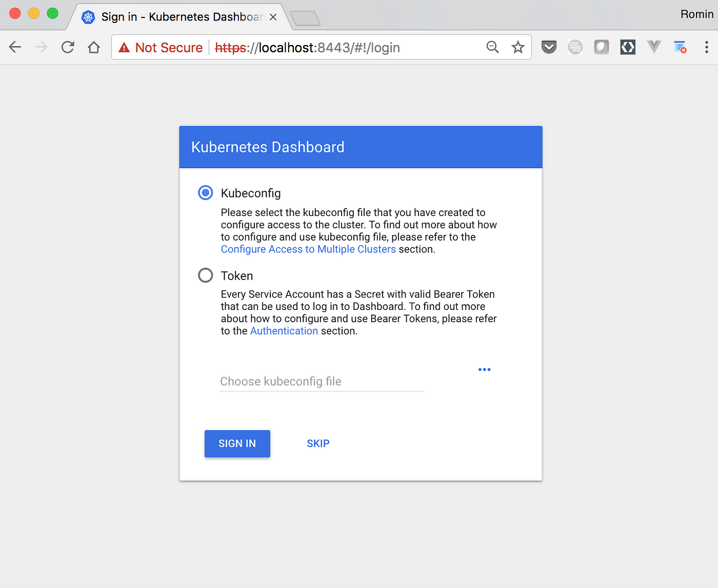Viewport: 718px width, 588px height.
Task: Click the blue list extension with red badge
Action: coord(680,47)
